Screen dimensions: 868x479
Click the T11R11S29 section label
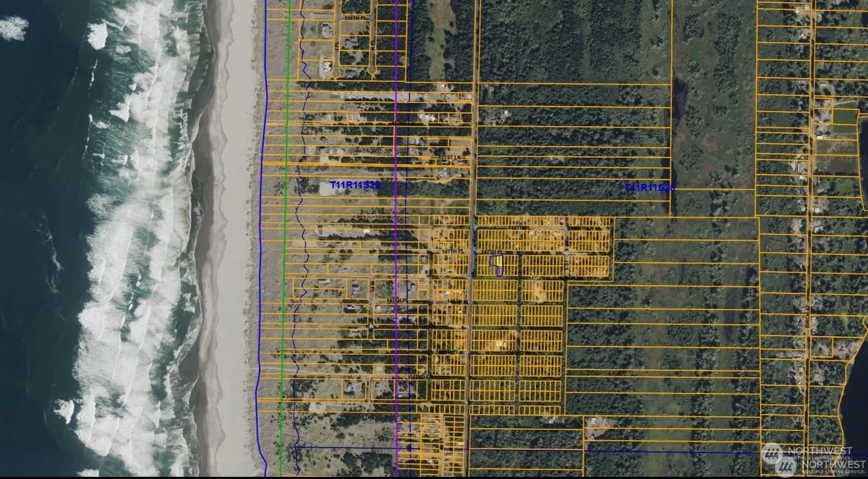tap(355, 186)
